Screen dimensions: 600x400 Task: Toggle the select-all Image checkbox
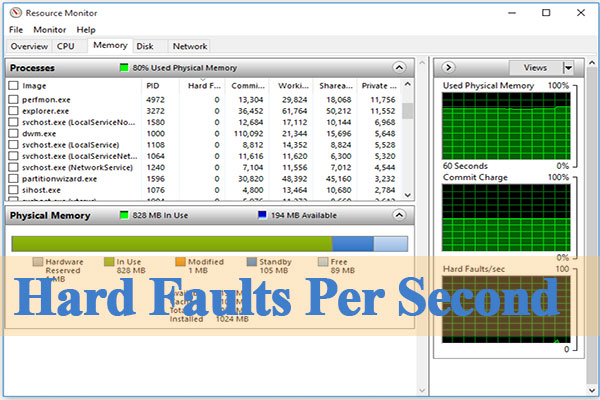tap(13, 85)
